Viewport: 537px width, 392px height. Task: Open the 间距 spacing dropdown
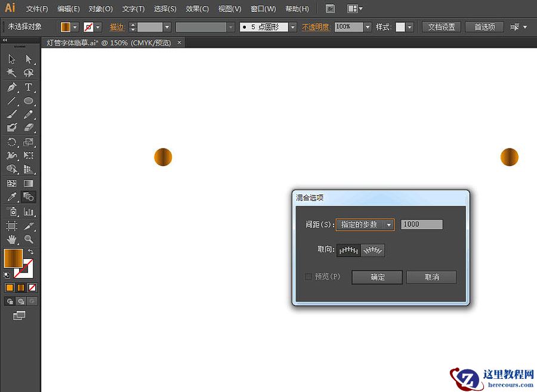[389, 224]
